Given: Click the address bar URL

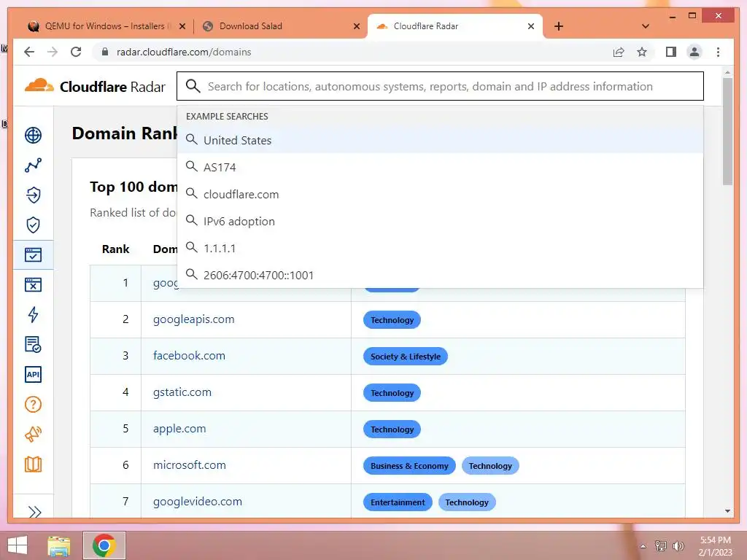Looking at the screenshot, I should [x=184, y=52].
